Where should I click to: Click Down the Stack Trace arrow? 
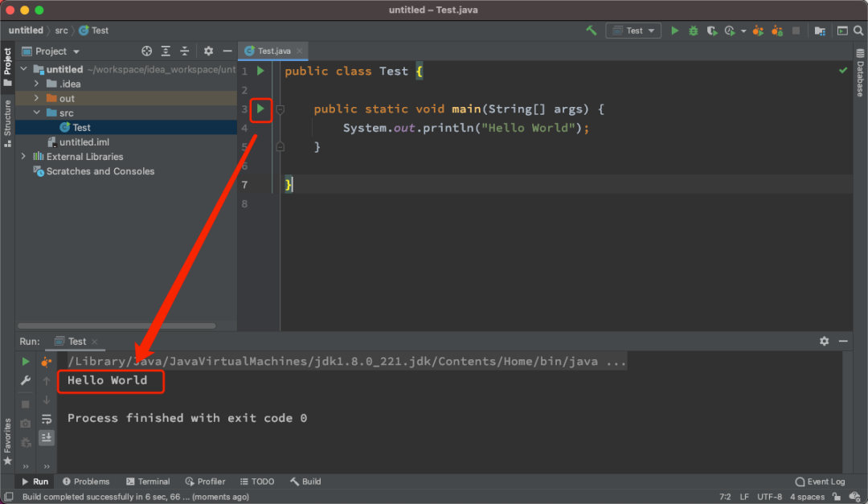[x=47, y=400]
